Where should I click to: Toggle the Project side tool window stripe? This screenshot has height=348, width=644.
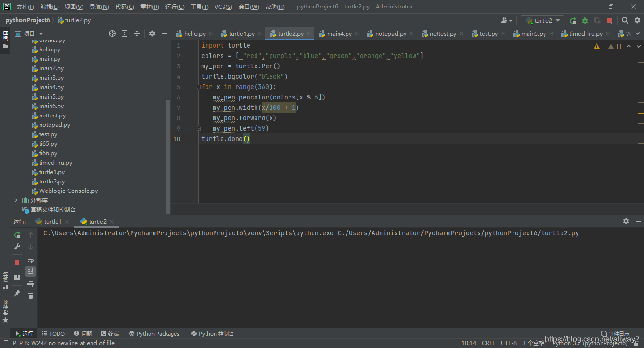(x=5, y=39)
